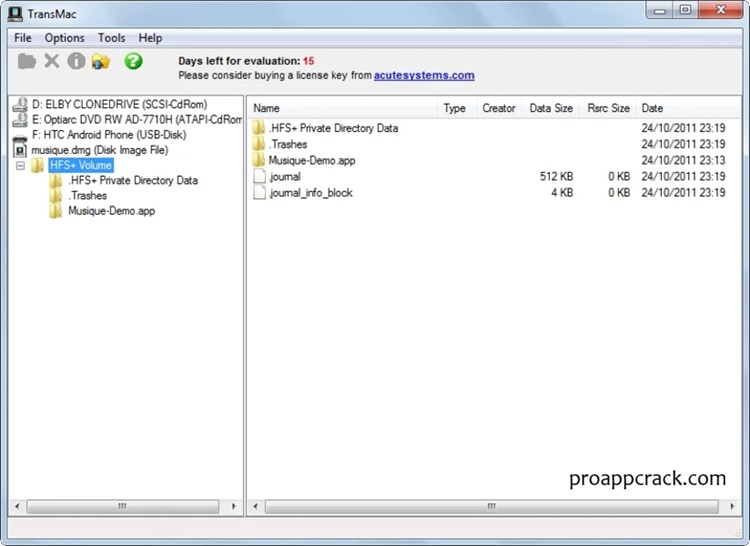
Task: Click the musique.dmg disk image icon
Action: point(20,148)
